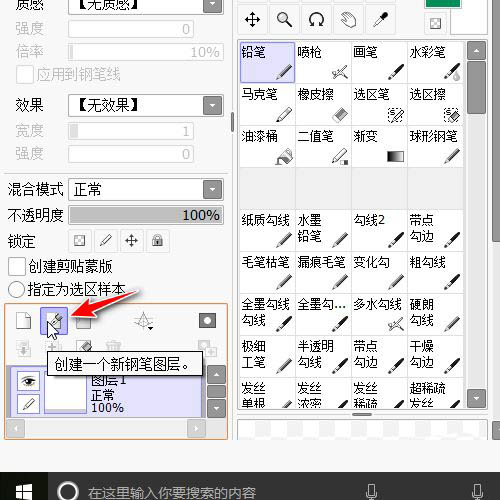Viewport: 500px width, 500px height.
Task: Tick the 应用到钢笔线 checkbox
Action: pos(25,74)
